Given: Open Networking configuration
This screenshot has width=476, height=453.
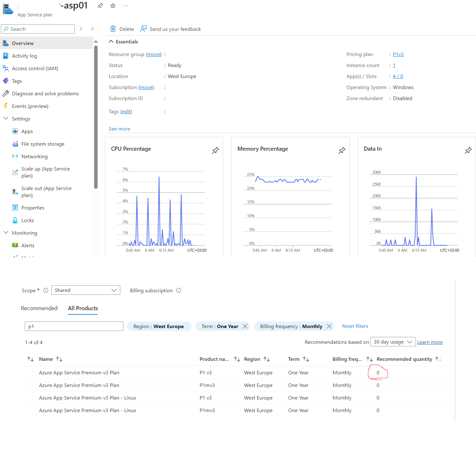Looking at the screenshot, I should click(x=34, y=156).
